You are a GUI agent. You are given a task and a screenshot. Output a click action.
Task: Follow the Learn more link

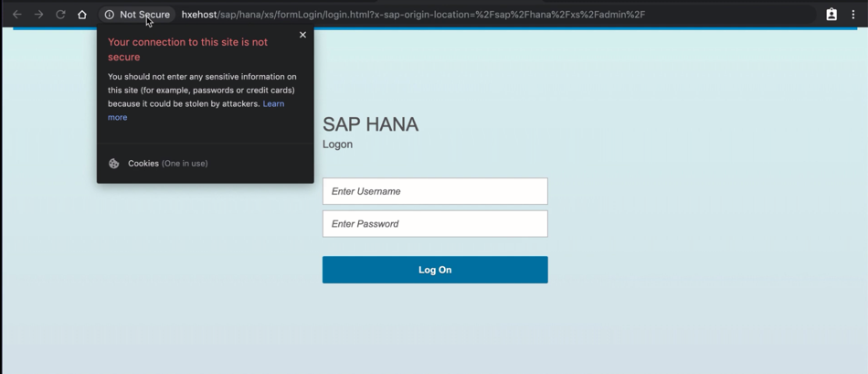pos(273,104)
